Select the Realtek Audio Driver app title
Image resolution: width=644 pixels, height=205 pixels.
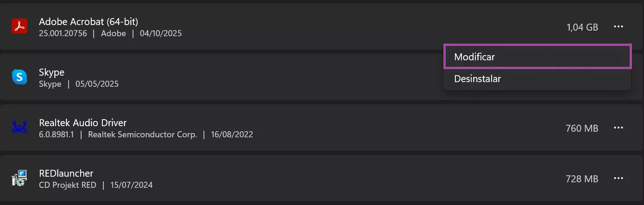pyautogui.click(x=83, y=122)
